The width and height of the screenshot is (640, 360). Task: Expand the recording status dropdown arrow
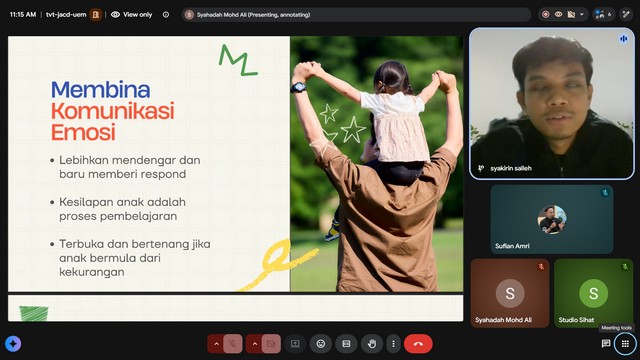point(582,14)
